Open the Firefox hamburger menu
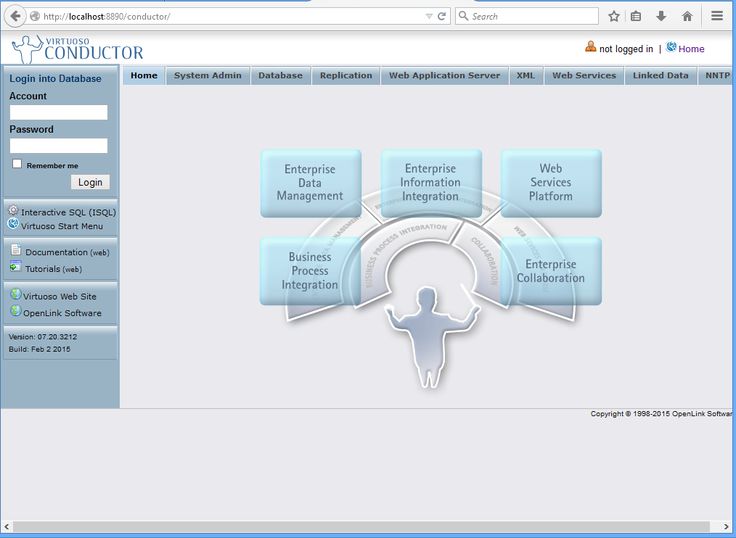736x538 pixels. pyautogui.click(x=717, y=16)
